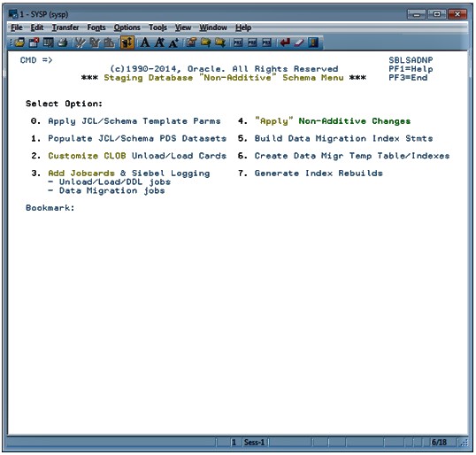This screenshot has height=455, width=476.
Task: Click the clipboard paste icon
Action: tap(109, 42)
